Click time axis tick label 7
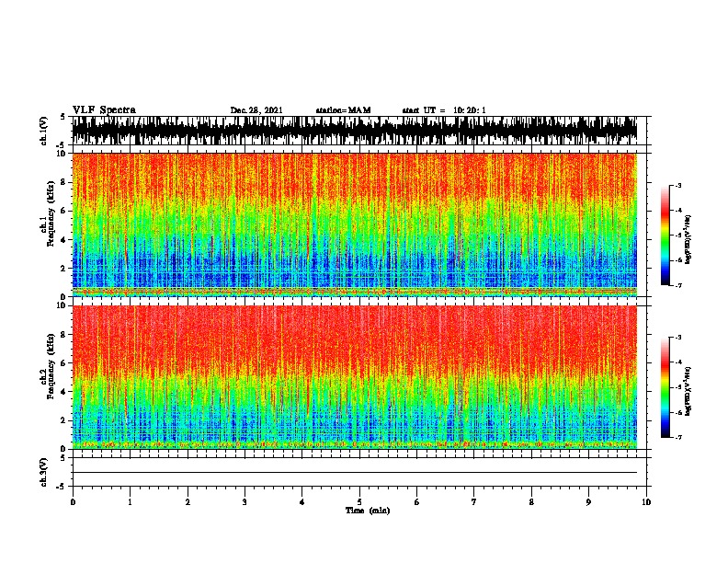Viewport: 728px width, 563px height. 474,502
